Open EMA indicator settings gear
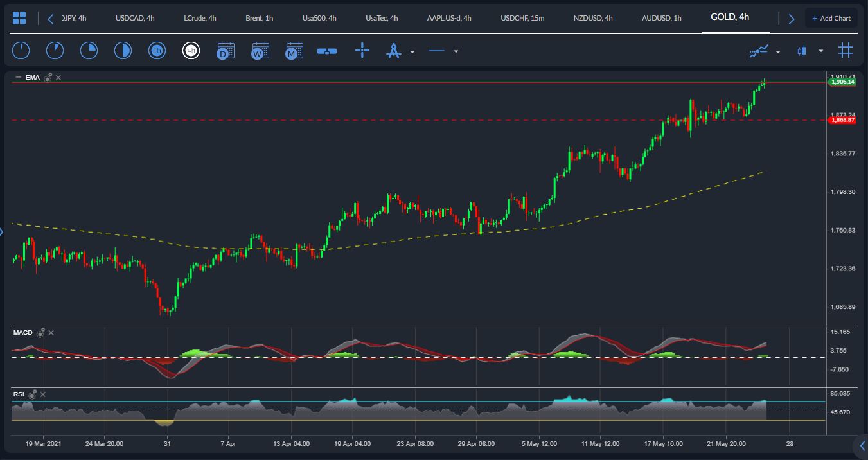Viewport: 868px width, 460px height. [48, 77]
